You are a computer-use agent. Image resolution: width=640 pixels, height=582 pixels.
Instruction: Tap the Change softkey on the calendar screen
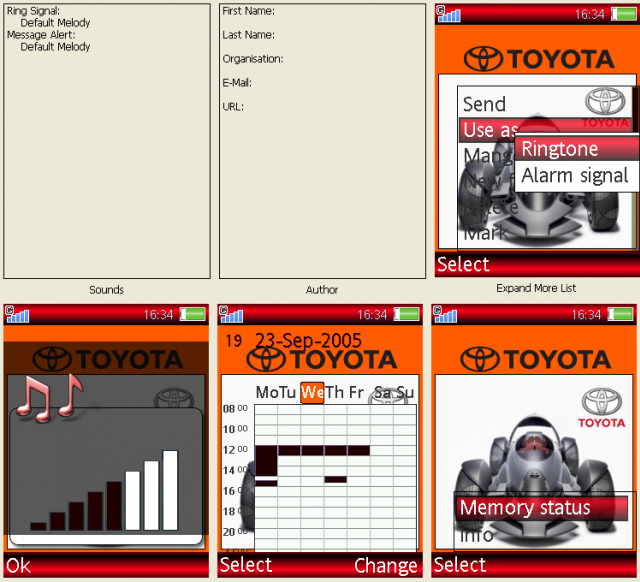(x=386, y=566)
